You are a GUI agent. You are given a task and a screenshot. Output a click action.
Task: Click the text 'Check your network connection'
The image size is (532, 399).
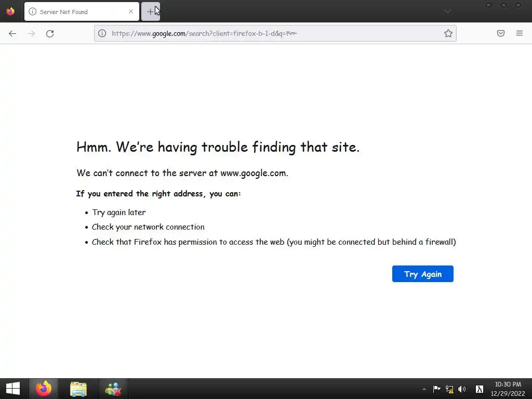[148, 227]
